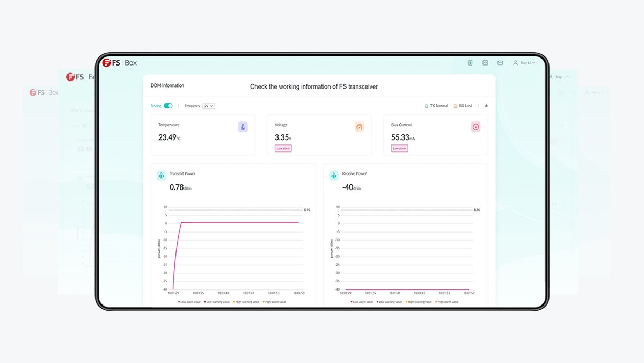Select the Box menu label in header

click(130, 62)
